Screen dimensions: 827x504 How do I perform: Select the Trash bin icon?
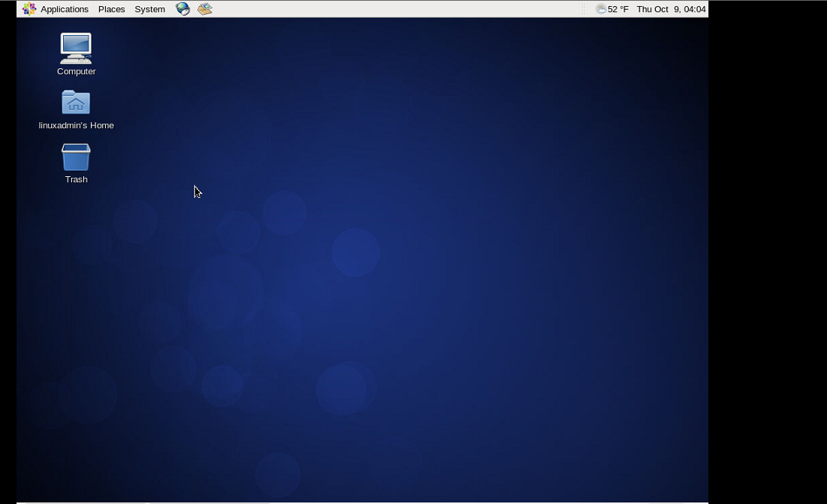pyautogui.click(x=76, y=157)
